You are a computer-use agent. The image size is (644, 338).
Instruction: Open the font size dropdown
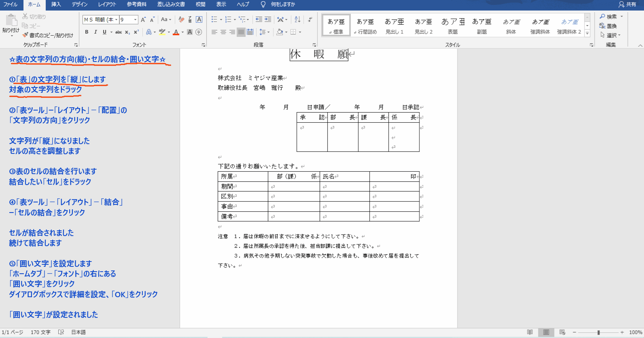136,19
